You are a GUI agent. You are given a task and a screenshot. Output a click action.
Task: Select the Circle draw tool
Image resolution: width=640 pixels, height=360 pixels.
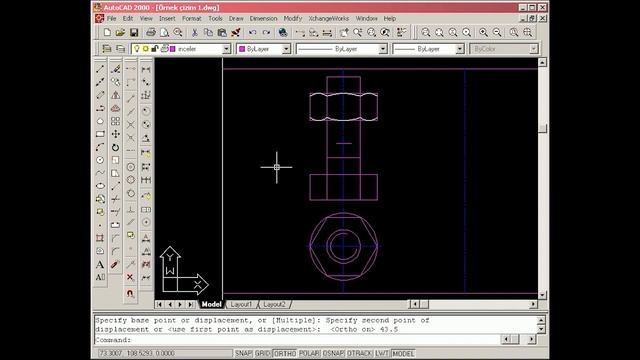tap(100, 160)
